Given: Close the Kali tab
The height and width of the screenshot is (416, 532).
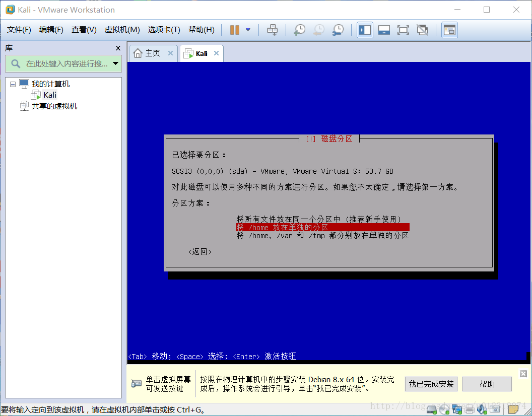Looking at the screenshot, I should (216, 53).
